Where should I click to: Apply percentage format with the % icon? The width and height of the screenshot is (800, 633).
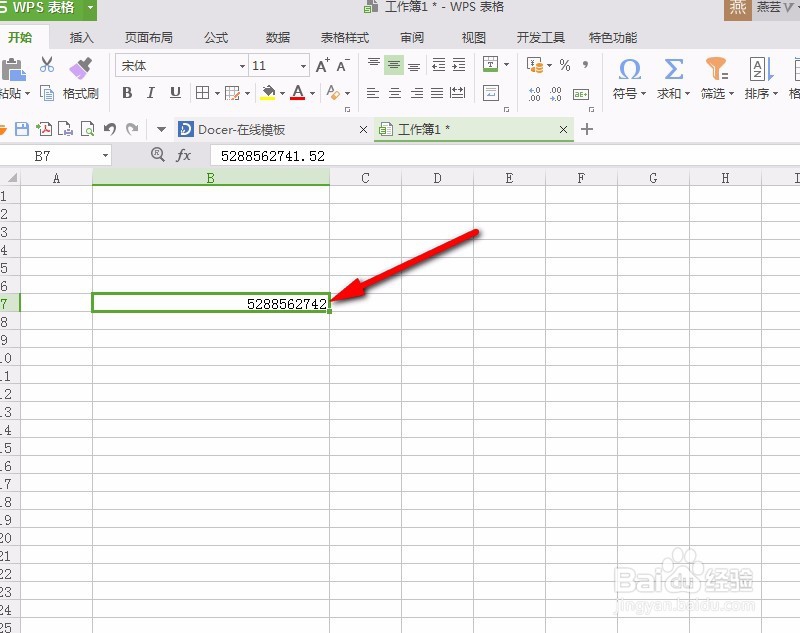564,66
